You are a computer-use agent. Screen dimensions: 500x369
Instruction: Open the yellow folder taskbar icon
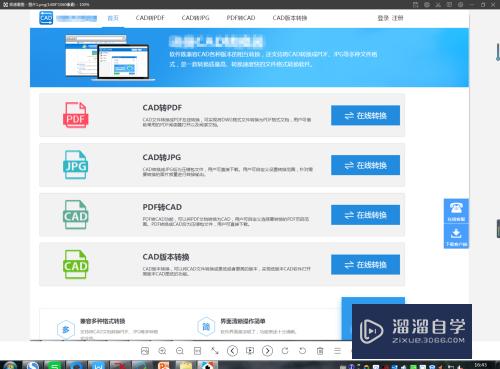[x=186, y=365]
